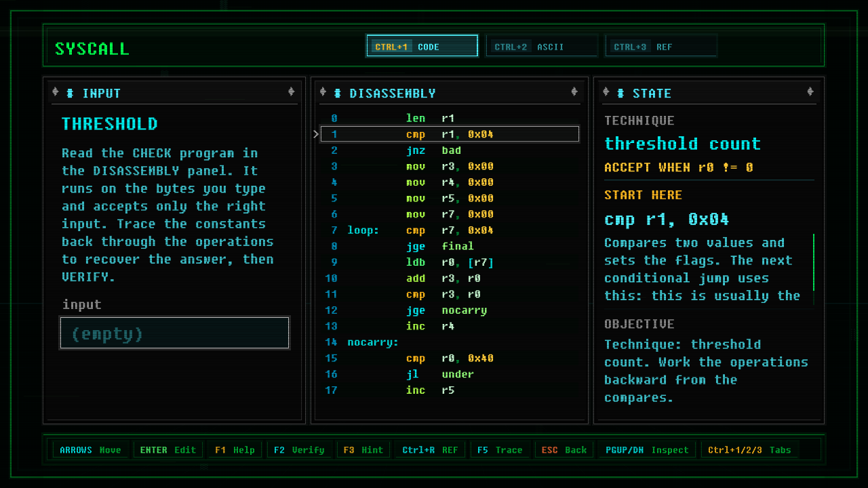Select line 17 'inc r5'
Screen dimensions: 868x488
(450, 390)
